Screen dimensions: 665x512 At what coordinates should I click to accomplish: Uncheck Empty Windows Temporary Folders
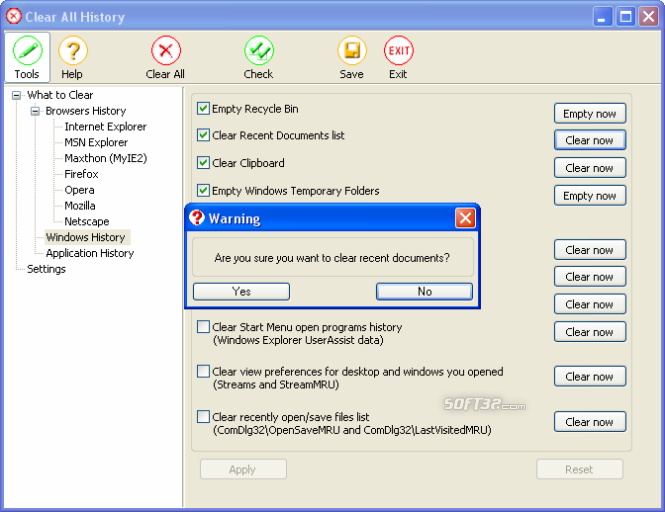(x=203, y=190)
